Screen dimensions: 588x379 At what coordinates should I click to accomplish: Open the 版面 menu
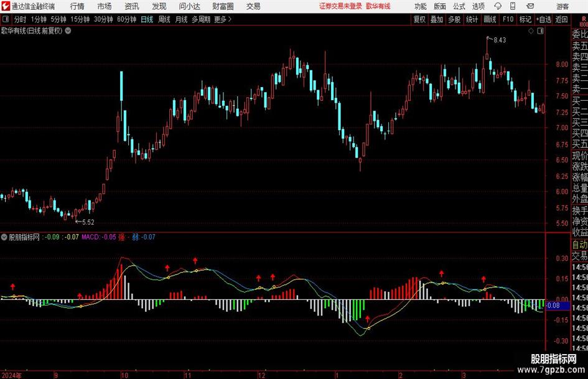coord(440,6)
